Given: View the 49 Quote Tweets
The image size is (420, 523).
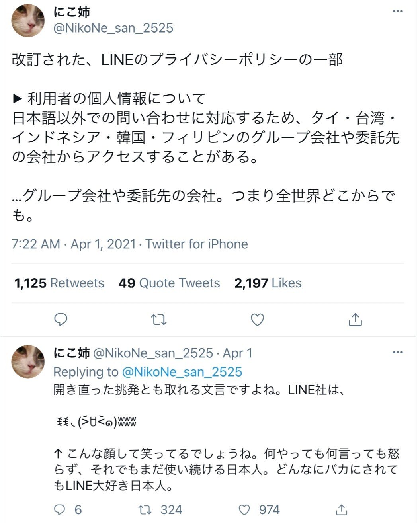Looking at the screenshot, I should point(169,283).
